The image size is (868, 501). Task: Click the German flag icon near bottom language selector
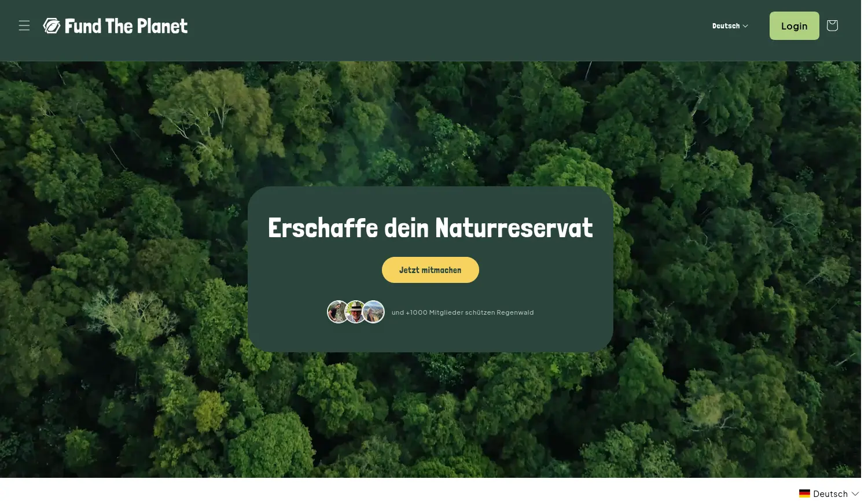804,493
